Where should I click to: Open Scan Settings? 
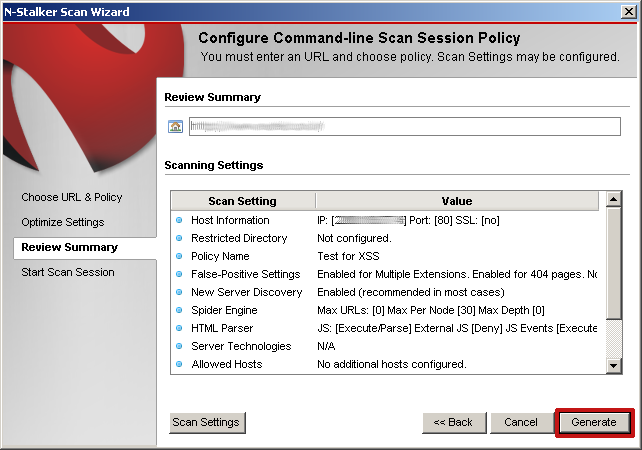coord(207,422)
